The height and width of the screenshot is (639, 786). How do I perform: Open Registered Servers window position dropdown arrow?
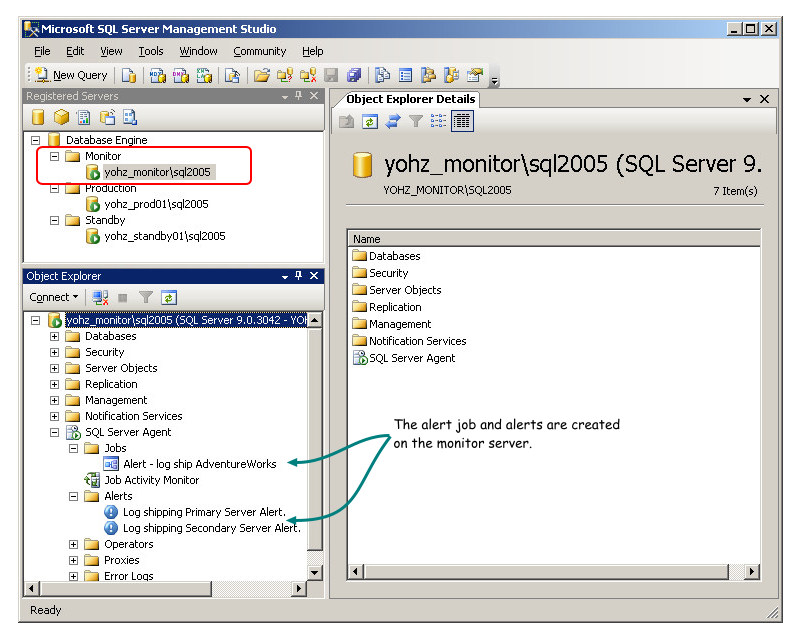click(x=285, y=97)
